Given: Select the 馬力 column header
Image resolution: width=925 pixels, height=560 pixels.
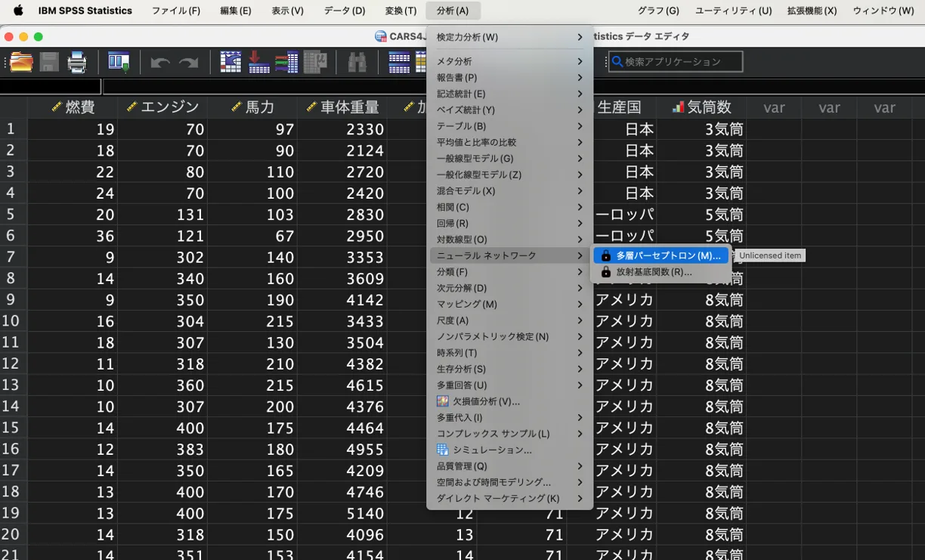Looking at the screenshot, I should click(259, 107).
